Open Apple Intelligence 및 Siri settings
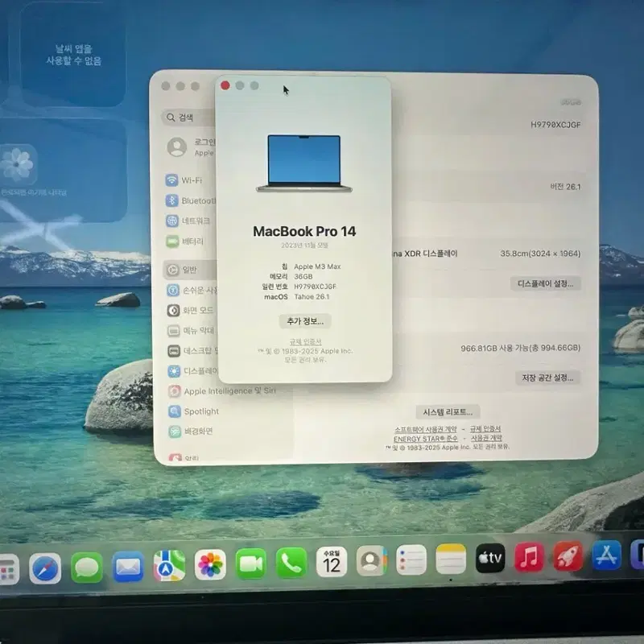The width and height of the screenshot is (644, 644). (x=222, y=391)
